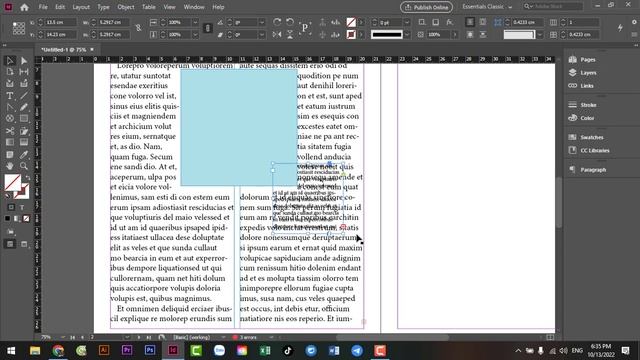The width and height of the screenshot is (640, 360).
Task: Open the File menu
Action: (x=43, y=7)
